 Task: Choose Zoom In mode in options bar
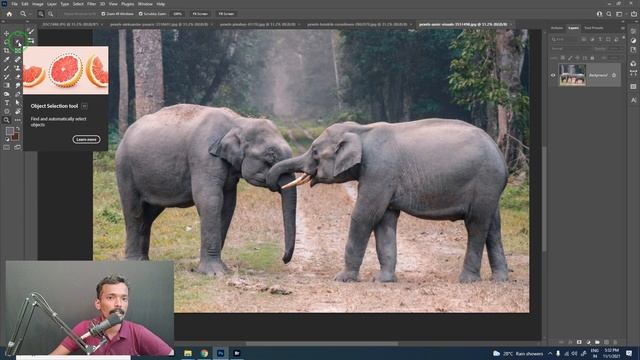click(x=40, y=13)
